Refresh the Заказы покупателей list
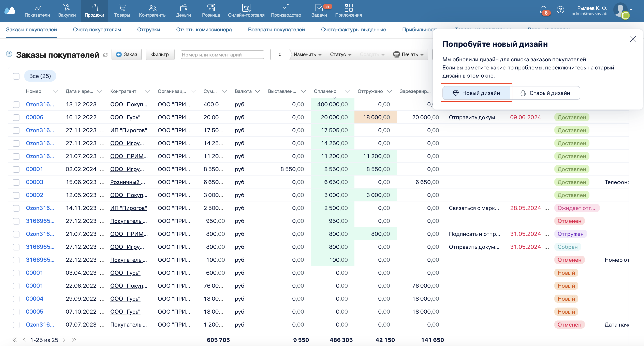The width and height of the screenshot is (644, 346). (105, 55)
